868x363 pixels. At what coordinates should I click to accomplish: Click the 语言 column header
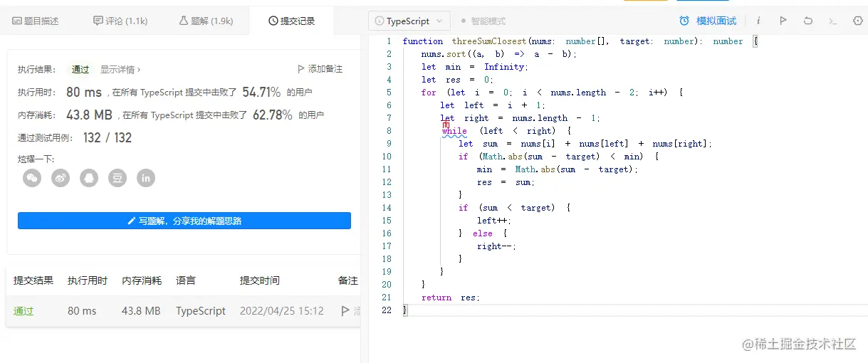tap(186, 280)
